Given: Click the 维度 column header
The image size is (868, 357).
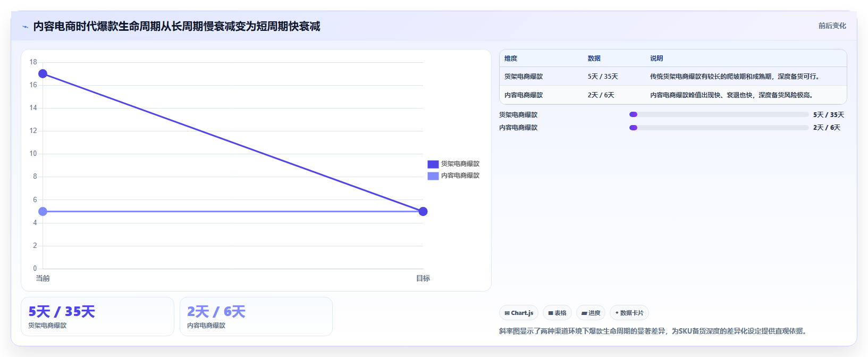Looking at the screenshot, I should (x=511, y=59).
